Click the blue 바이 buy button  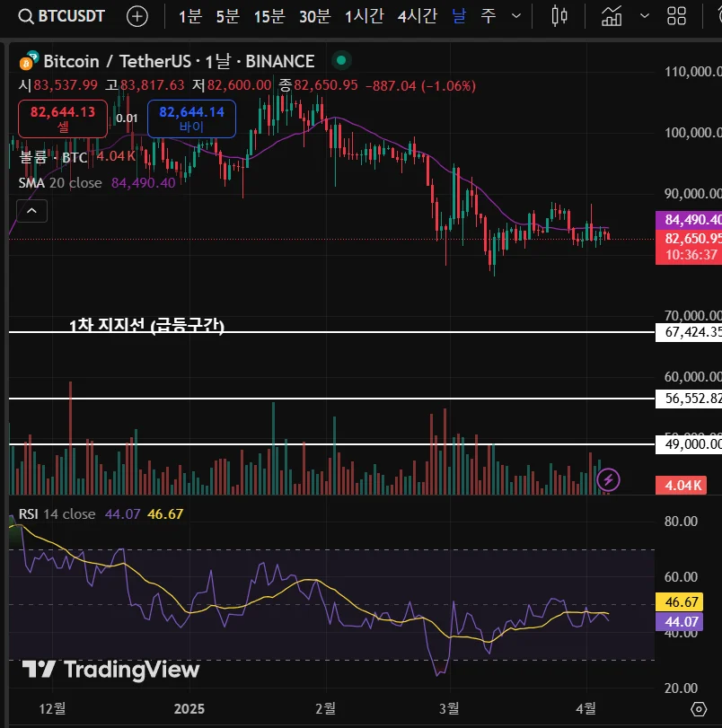(191, 118)
